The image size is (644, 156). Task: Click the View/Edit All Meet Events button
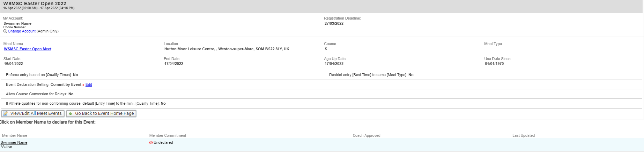[33, 113]
